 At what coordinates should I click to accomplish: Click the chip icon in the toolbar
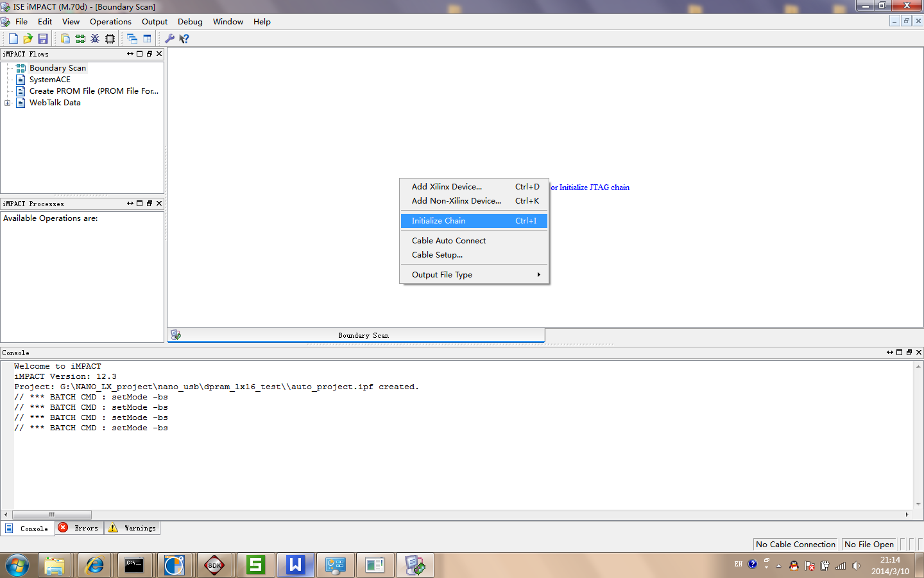110,39
